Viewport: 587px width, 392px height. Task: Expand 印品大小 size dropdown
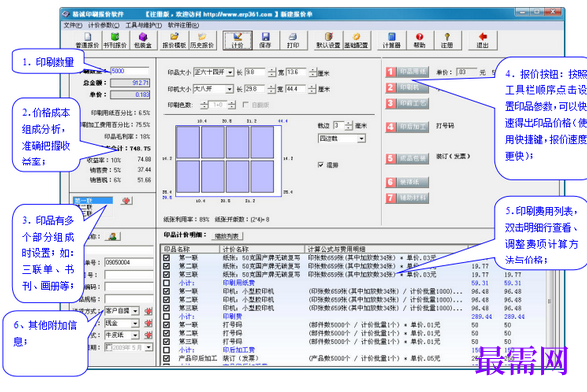tap(230, 72)
